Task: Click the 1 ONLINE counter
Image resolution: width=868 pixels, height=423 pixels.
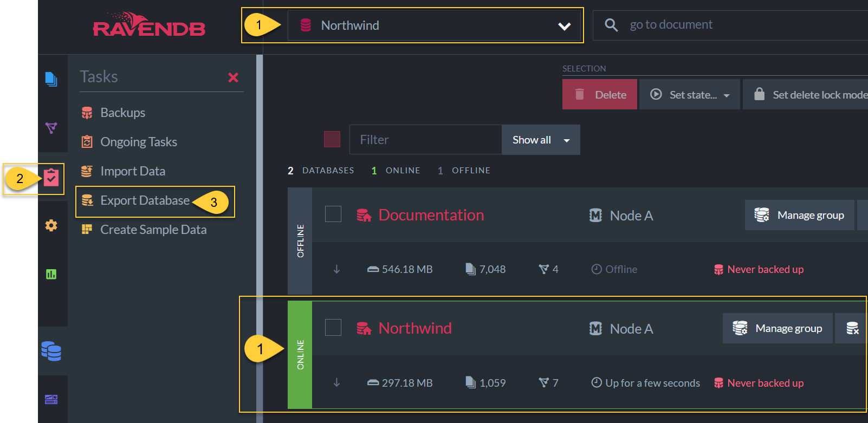Action: click(x=396, y=171)
